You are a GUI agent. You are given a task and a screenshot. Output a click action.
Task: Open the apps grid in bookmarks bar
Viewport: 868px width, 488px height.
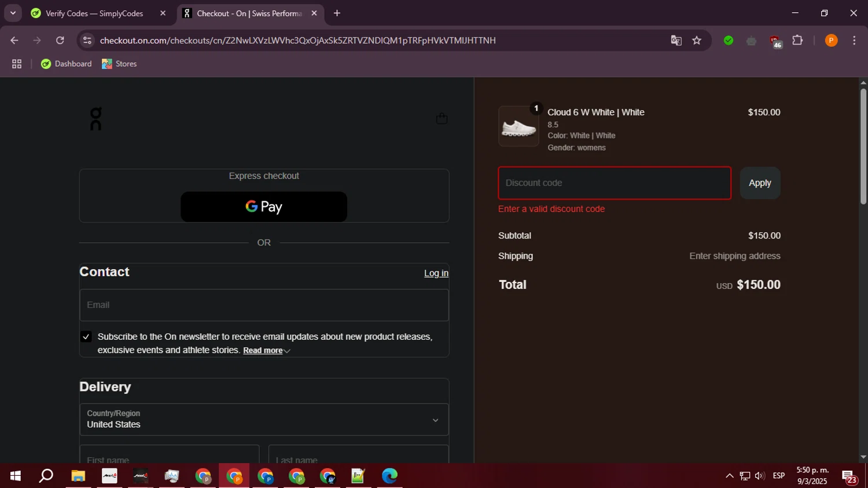tap(17, 64)
